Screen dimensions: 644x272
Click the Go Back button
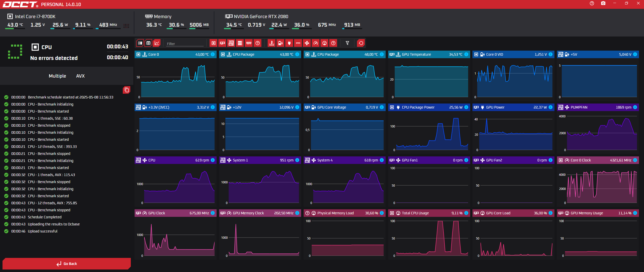[x=67, y=264]
